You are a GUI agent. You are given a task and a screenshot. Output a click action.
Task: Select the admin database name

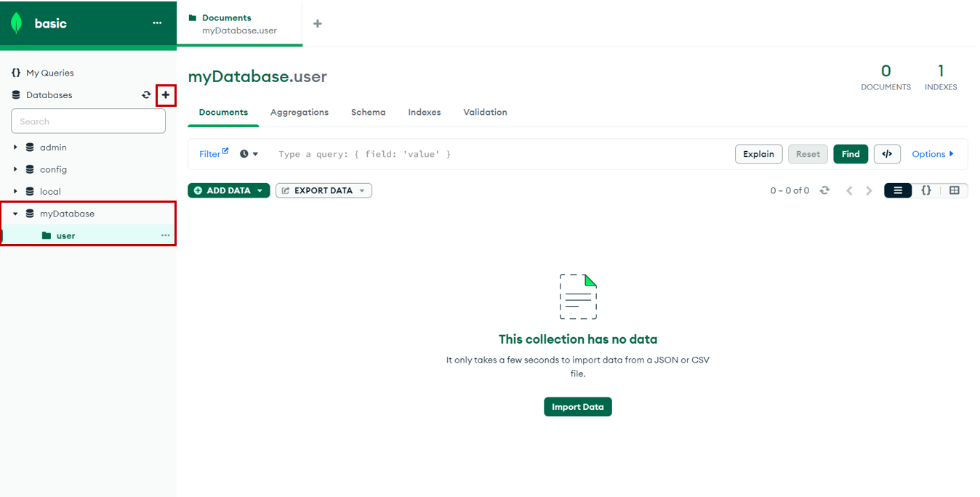tap(53, 148)
